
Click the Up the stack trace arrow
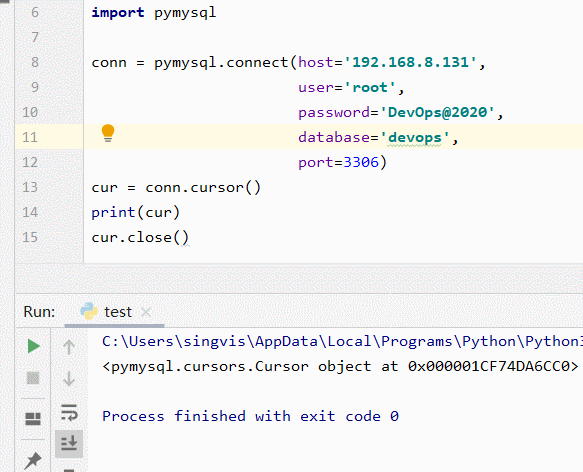[x=69, y=347]
